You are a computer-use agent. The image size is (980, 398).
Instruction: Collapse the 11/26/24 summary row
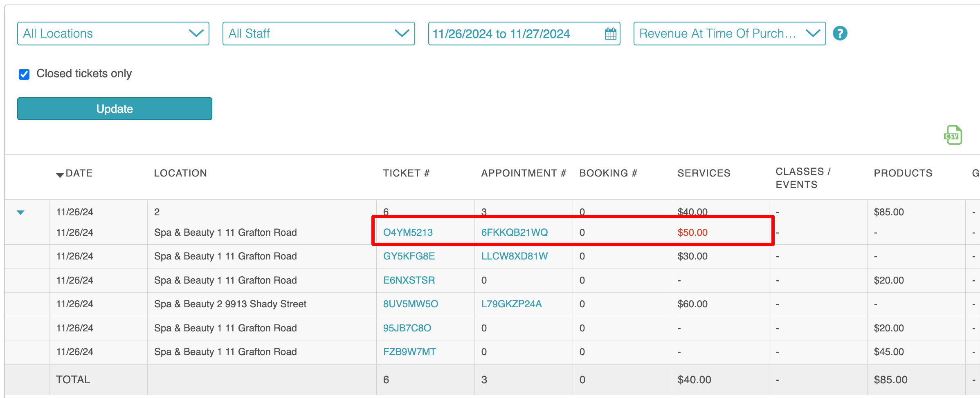[x=20, y=212]
